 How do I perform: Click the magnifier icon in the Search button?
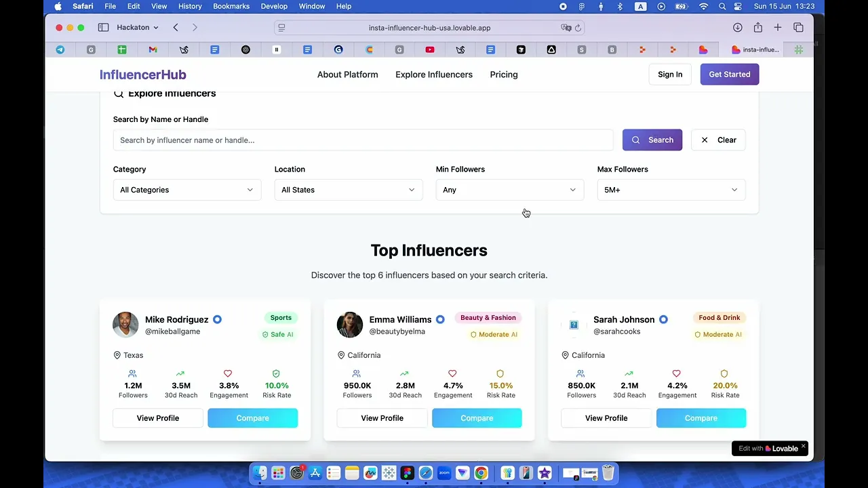(635, 140)
